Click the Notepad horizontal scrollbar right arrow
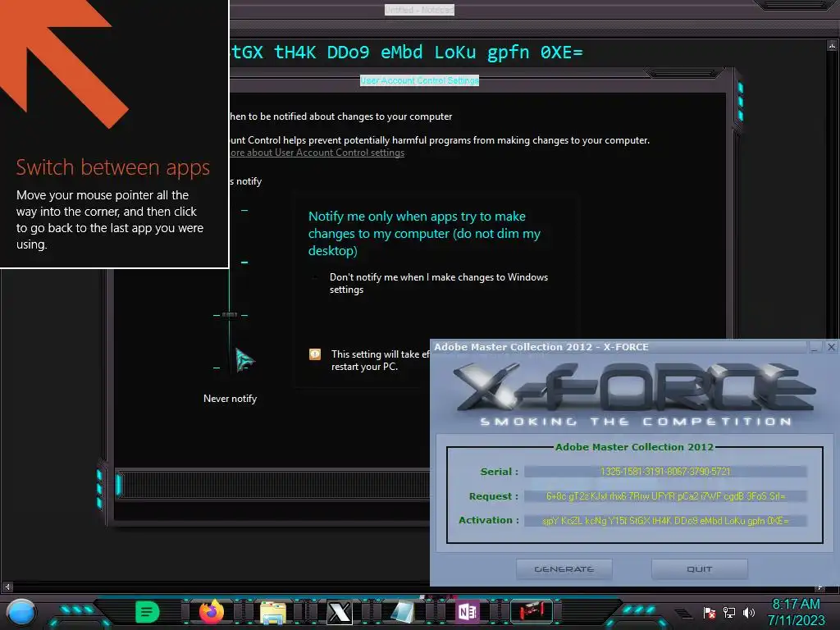Viewport: 840px width, 630px height. point(819,587)
